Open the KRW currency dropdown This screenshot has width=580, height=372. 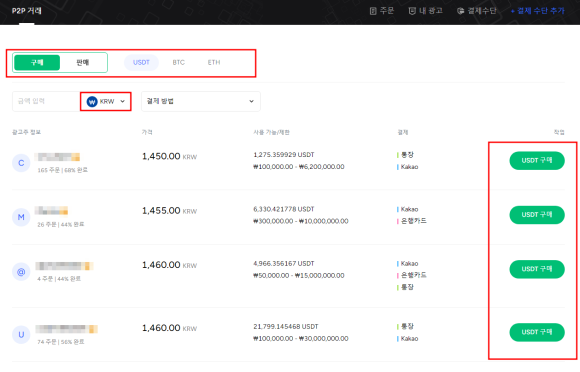click(x=106, y=101)
